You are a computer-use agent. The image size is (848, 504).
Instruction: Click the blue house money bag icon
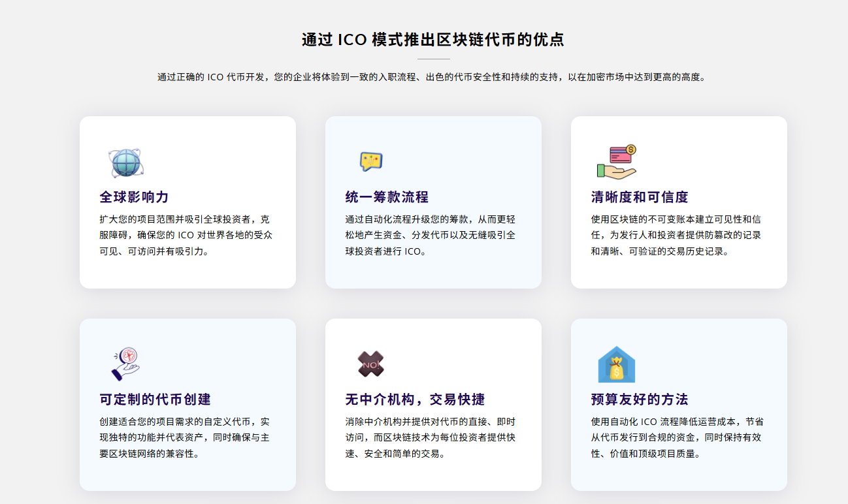coord(617,364)
